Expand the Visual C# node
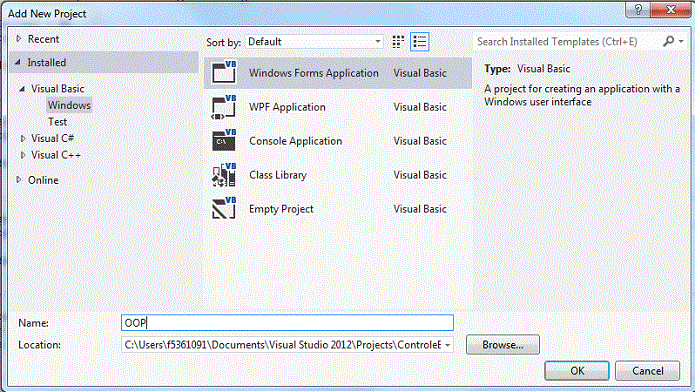This screenshot has width=695, height=392. coord(23,138)
